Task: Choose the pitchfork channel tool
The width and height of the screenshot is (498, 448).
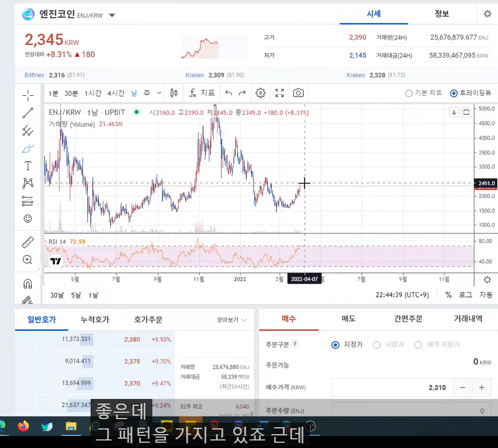Action: click(x=28, y=130)
